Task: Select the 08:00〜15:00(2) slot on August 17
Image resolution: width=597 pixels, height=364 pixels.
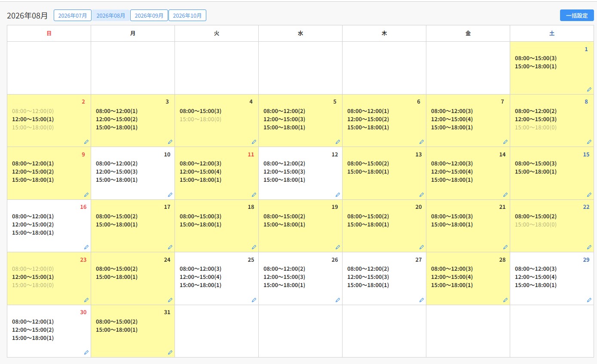Action: click(x=117, y=216)
